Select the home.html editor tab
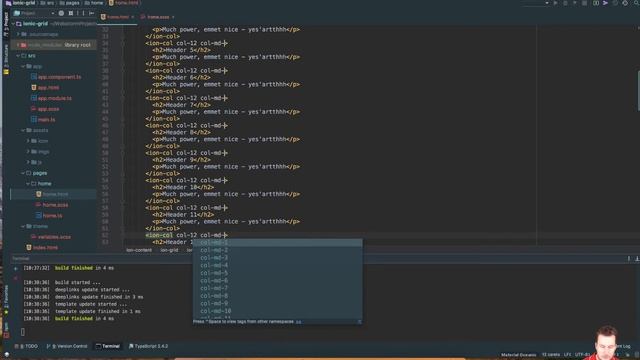The width and height of the screenshot is (640, 360). pos(118,17)
